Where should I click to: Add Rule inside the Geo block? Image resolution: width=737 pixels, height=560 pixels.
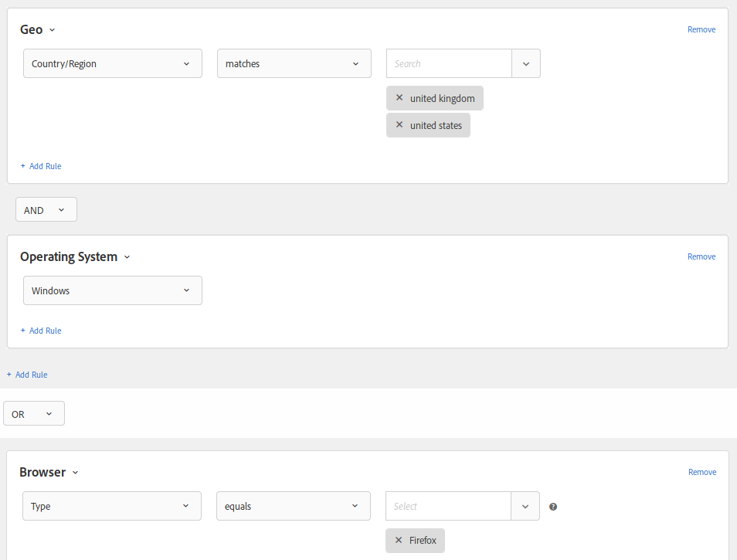[41, 166]
